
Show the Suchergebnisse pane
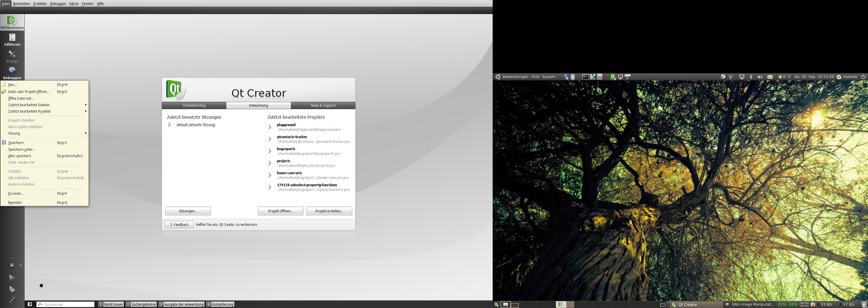[x=141, y=304]
